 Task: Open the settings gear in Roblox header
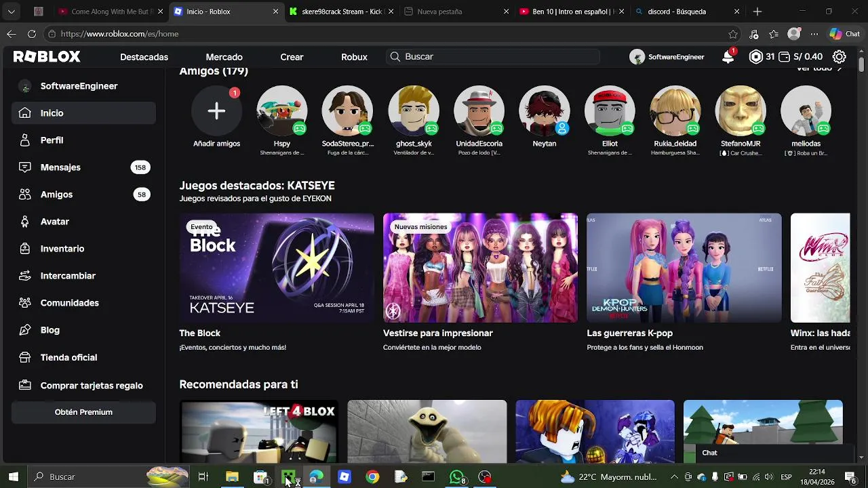(840, 57)
